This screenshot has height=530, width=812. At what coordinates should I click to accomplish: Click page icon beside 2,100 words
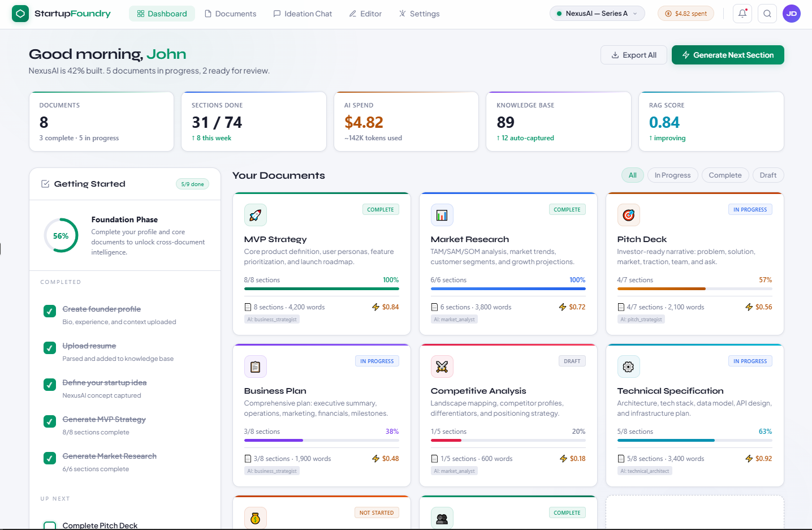tap(621, 307)
